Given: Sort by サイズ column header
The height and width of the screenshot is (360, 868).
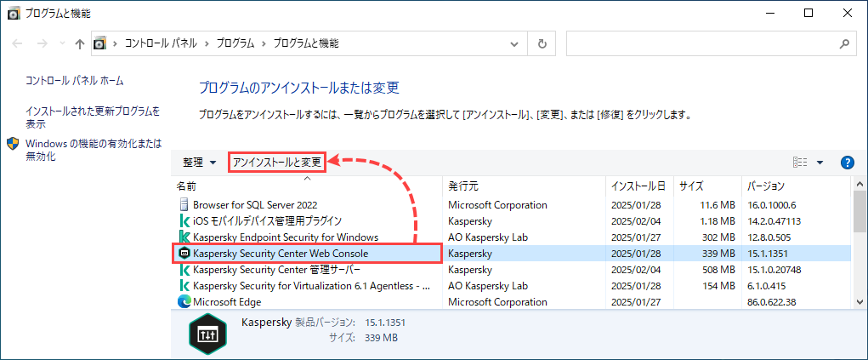Looking at the screenshot, I should [x=707, y=186].
